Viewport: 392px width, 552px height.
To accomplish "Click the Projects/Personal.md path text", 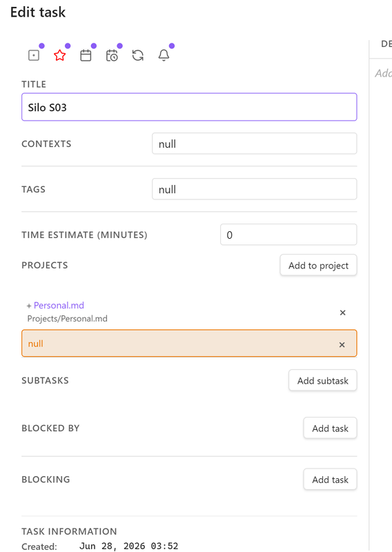I will pyautogui.click(x=67, y=319).
